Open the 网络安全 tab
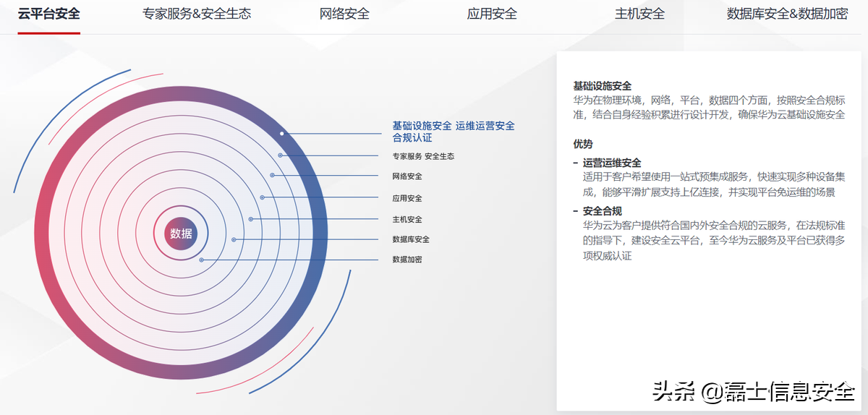The width and height of the screenshot is (868, 415). (x=344, y=14)
